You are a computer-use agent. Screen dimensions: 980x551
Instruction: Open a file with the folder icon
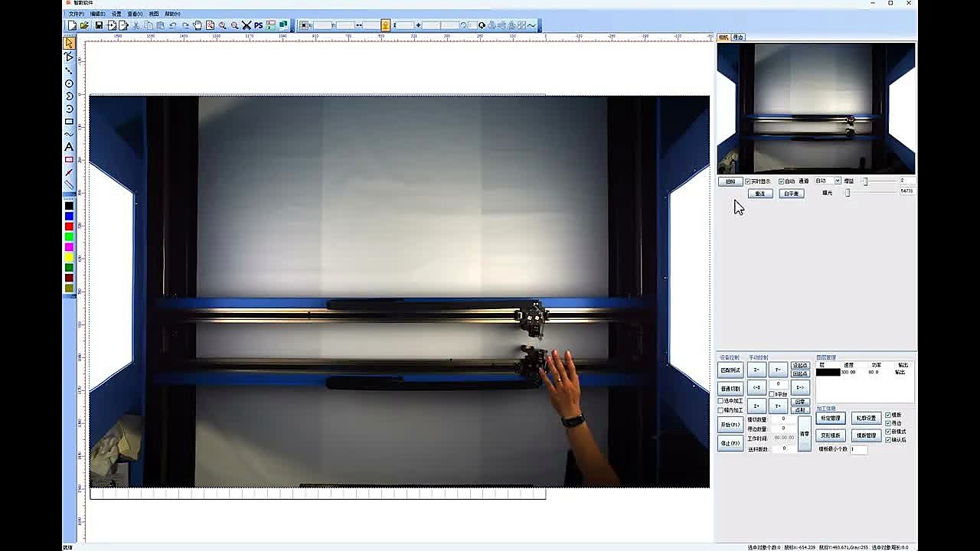pyautogui.click(x=84, y=25)
